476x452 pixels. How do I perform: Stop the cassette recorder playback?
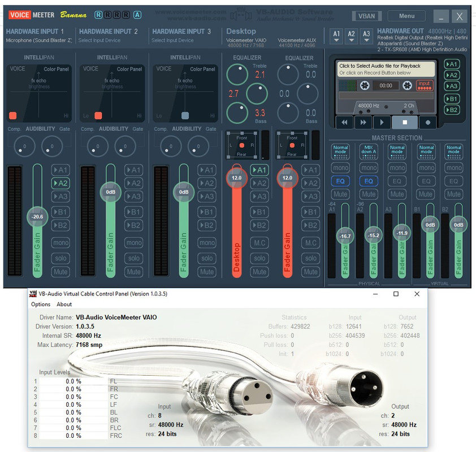405,122
